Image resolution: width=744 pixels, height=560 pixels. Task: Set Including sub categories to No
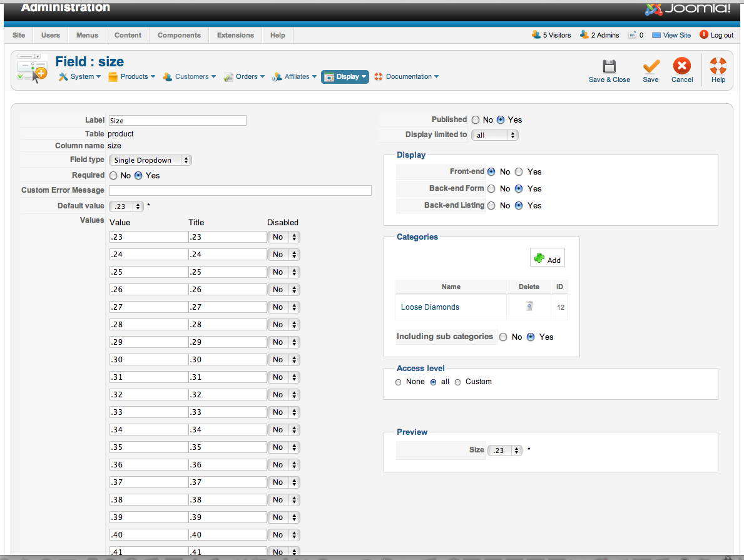pos(504,337)
